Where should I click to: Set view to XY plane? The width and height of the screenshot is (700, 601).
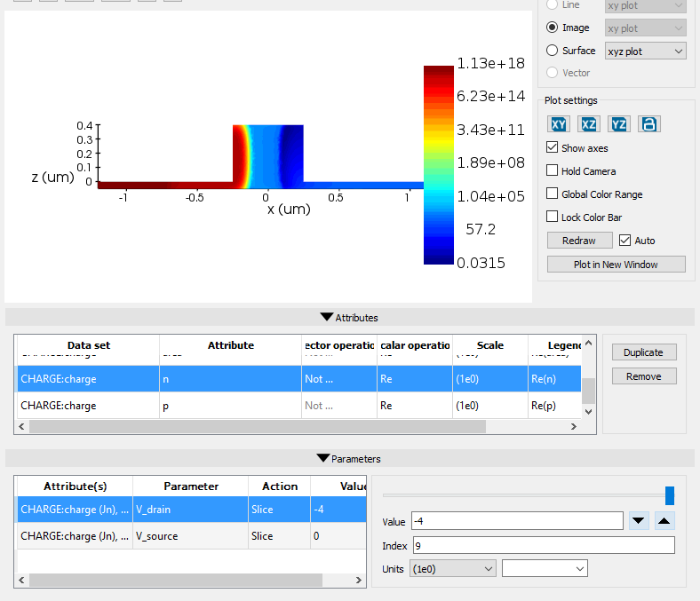(x=559, y=124)
